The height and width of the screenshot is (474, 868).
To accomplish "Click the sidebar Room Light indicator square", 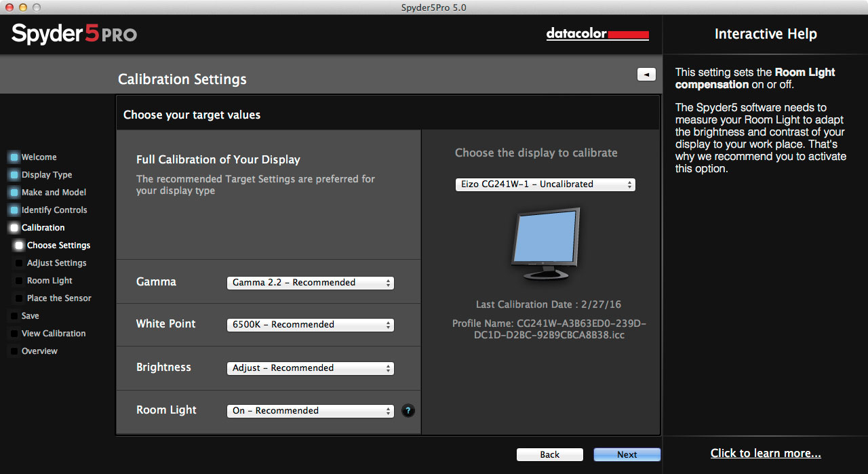I will [x=20, y=281].
